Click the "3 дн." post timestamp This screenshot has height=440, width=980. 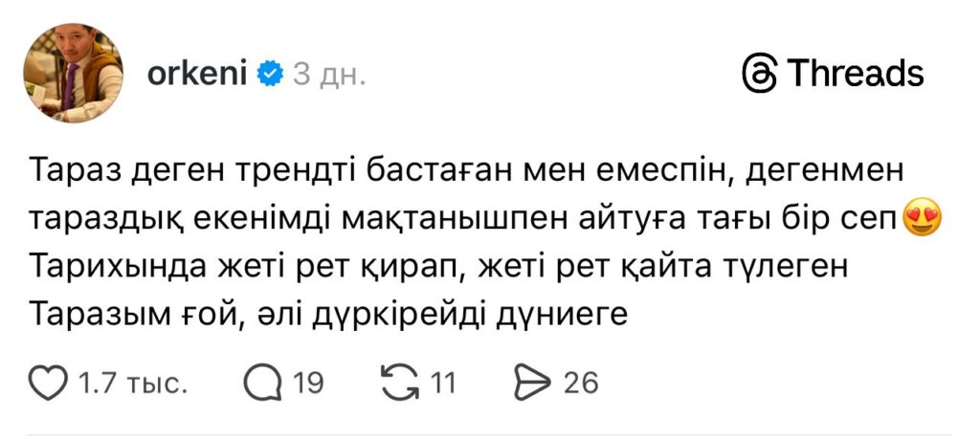(x=328, y=75)
